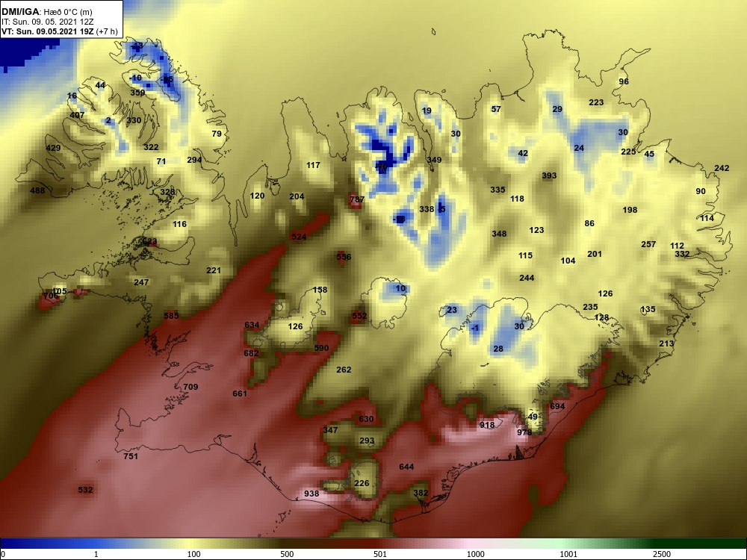Select the map value "634"
Screen dimensions: 747x560
[252, 326]
